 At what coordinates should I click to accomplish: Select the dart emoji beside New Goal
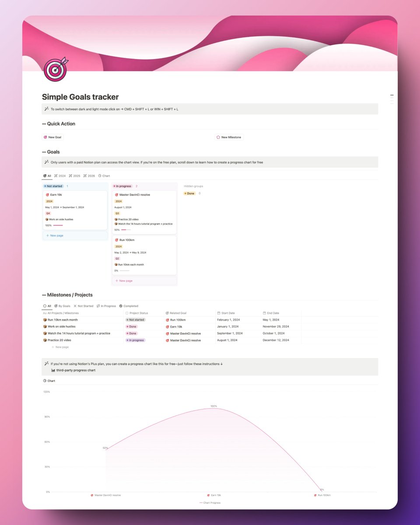[46, 137]
